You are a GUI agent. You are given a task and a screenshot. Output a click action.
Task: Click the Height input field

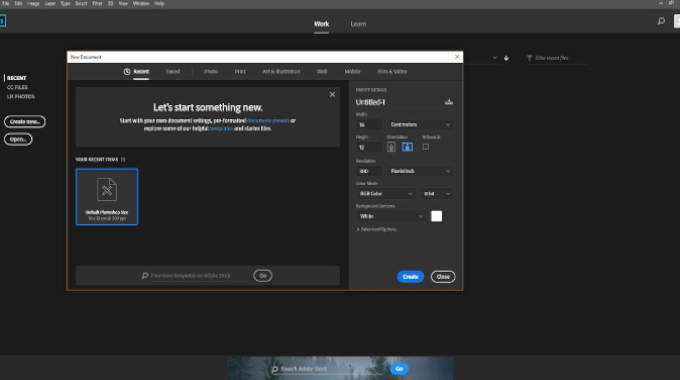coord(369,147)
